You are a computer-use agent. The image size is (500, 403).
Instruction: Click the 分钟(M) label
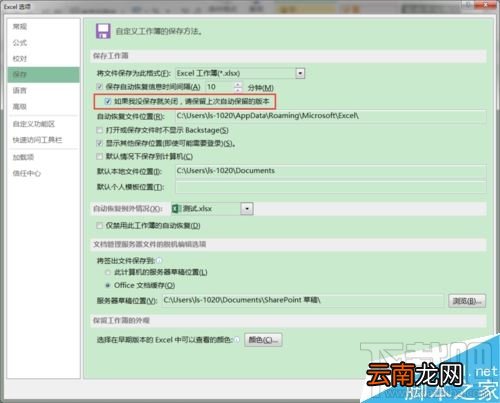click(x=261, y=88)
